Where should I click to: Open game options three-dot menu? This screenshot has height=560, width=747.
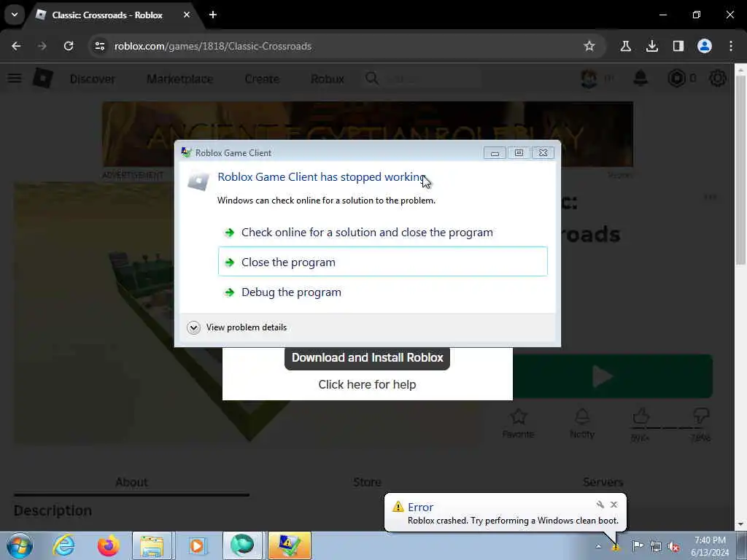tap(710, 197)
